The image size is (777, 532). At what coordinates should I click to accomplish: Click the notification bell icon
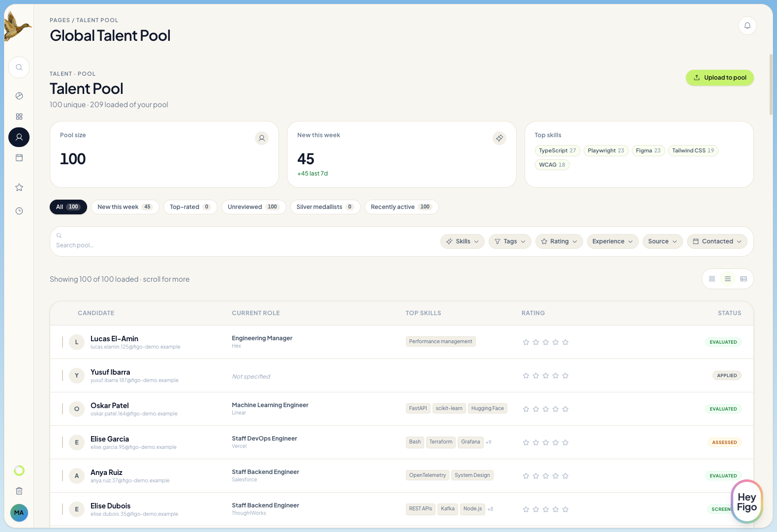point(747,26)
